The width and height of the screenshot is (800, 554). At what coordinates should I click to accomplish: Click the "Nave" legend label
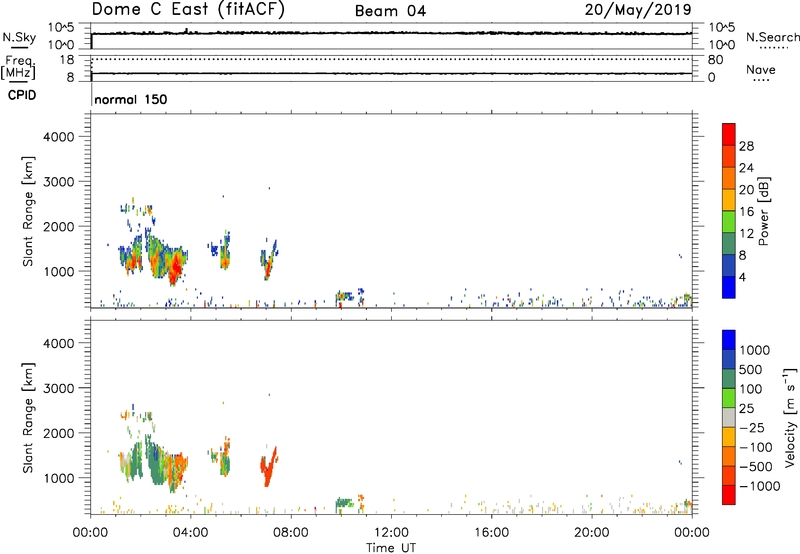pos(761,69)
